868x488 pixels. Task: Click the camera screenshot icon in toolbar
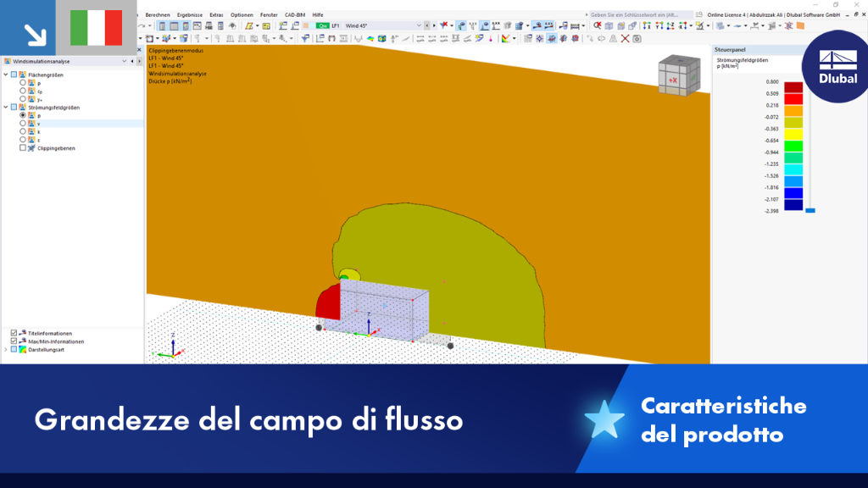(637, 39)
